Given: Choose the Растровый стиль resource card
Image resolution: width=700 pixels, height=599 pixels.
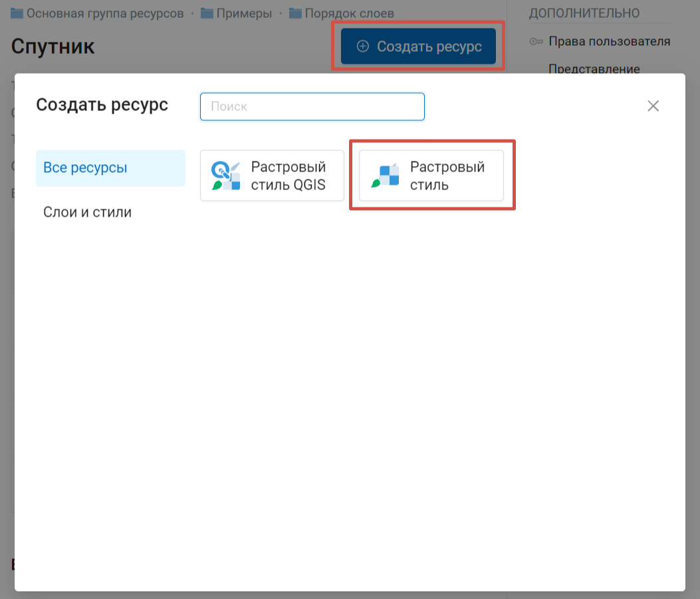Looking at the screenshot, I should [431, 176].
